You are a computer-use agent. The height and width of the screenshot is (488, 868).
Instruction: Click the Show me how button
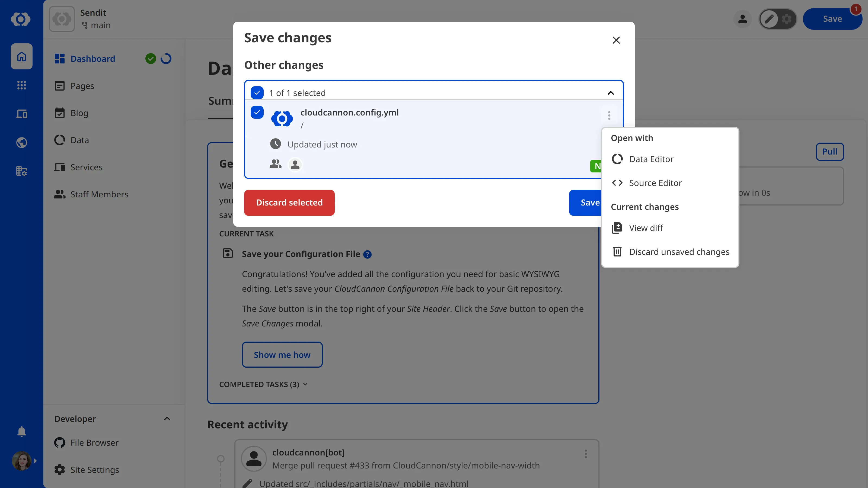pos(282,354)
